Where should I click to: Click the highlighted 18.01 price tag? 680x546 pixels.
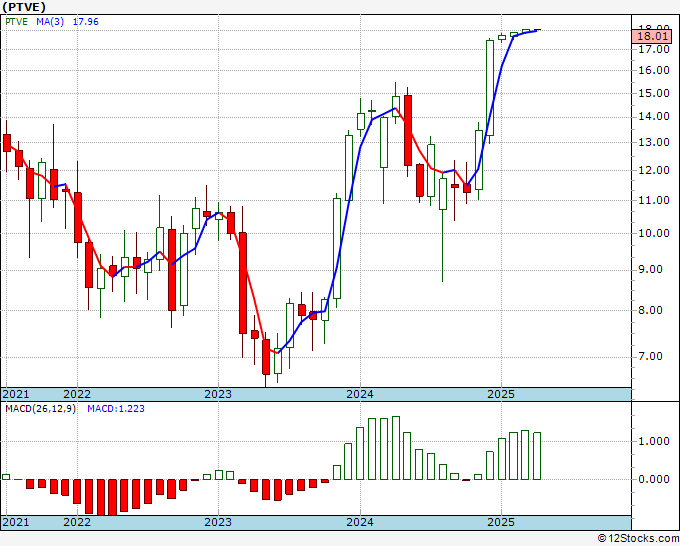(653, 36)
